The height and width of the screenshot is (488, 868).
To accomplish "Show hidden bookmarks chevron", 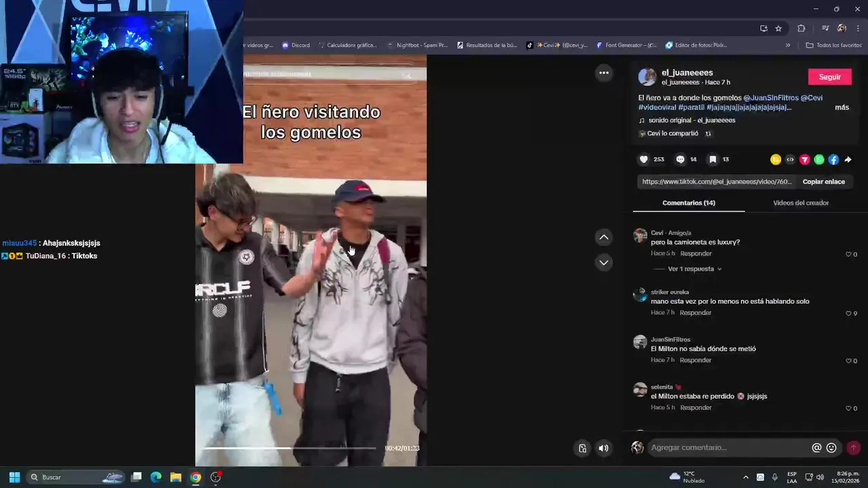I will click(787, 45).
